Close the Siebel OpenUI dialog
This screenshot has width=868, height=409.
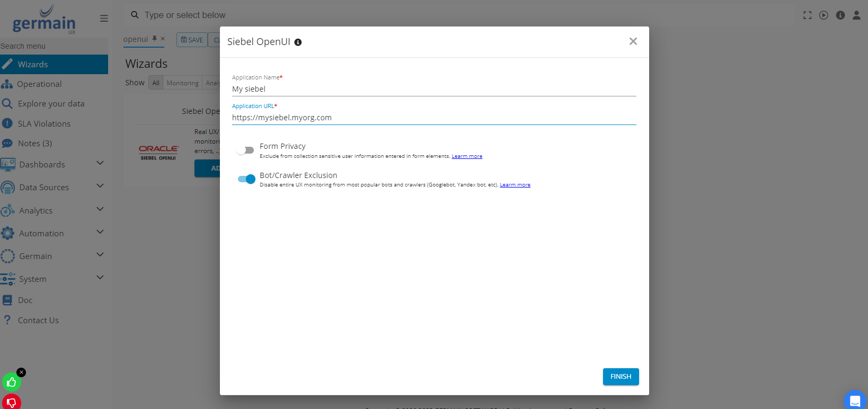click(x=633, y=41)
